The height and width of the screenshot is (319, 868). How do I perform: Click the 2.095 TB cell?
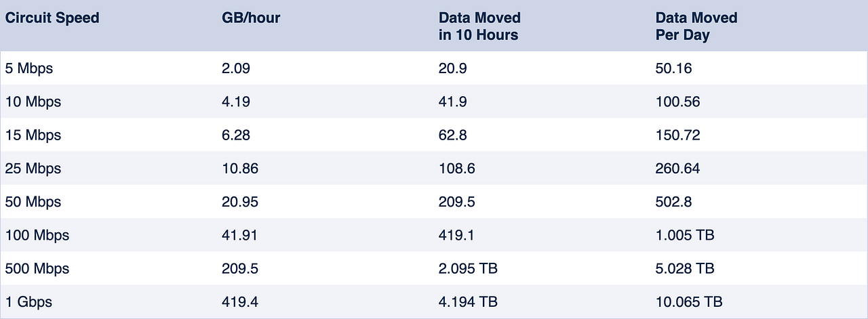pyautogui.click(x=468, y=268)
